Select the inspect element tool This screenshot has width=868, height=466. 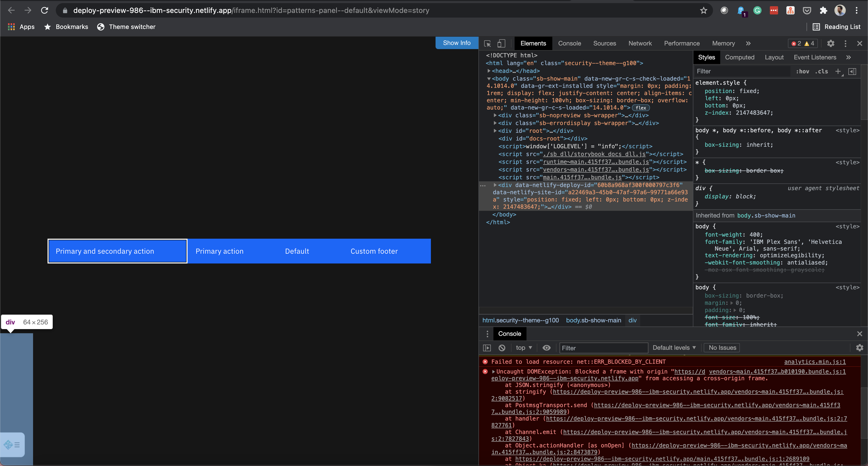click(487, 43)
